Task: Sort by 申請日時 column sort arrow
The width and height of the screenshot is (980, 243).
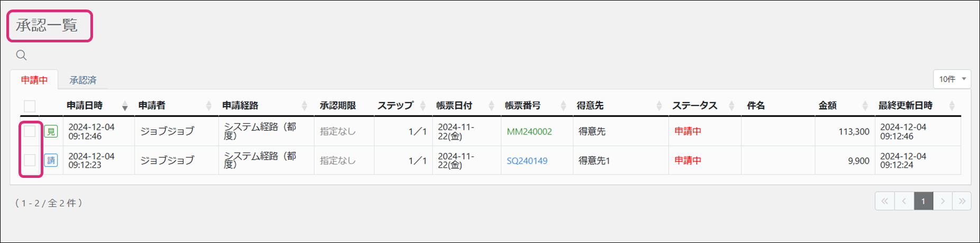Action: click(125, 106)
